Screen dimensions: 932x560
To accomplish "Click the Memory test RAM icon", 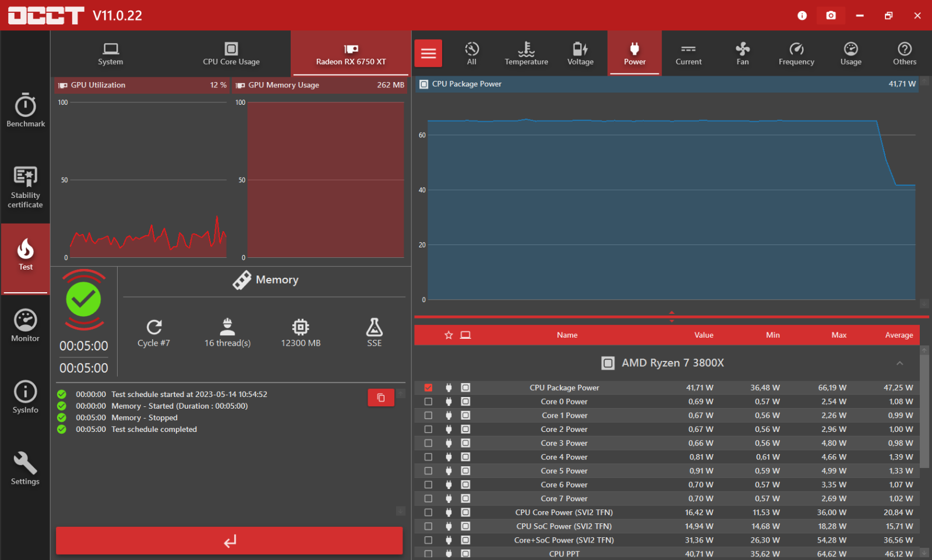I will click(242, 280).
